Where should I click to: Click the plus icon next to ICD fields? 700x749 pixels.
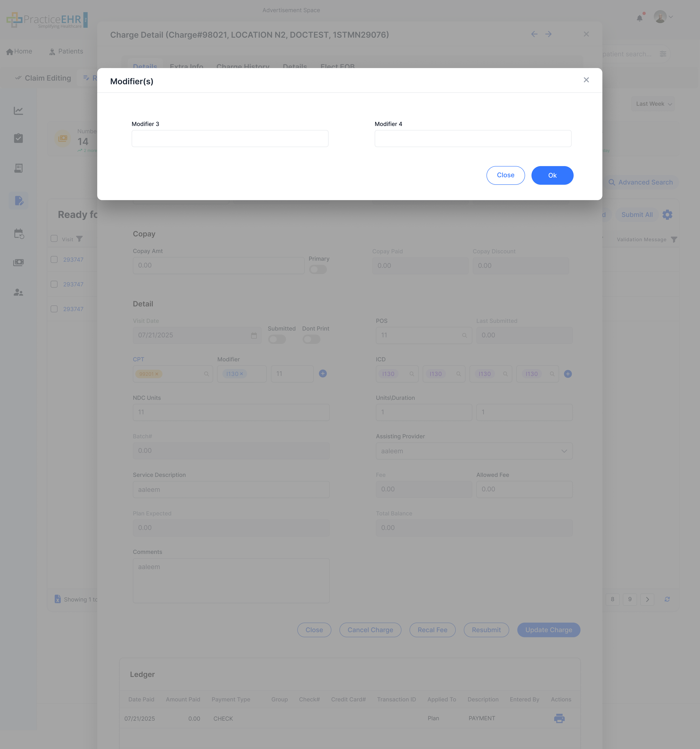coord(568,374)
